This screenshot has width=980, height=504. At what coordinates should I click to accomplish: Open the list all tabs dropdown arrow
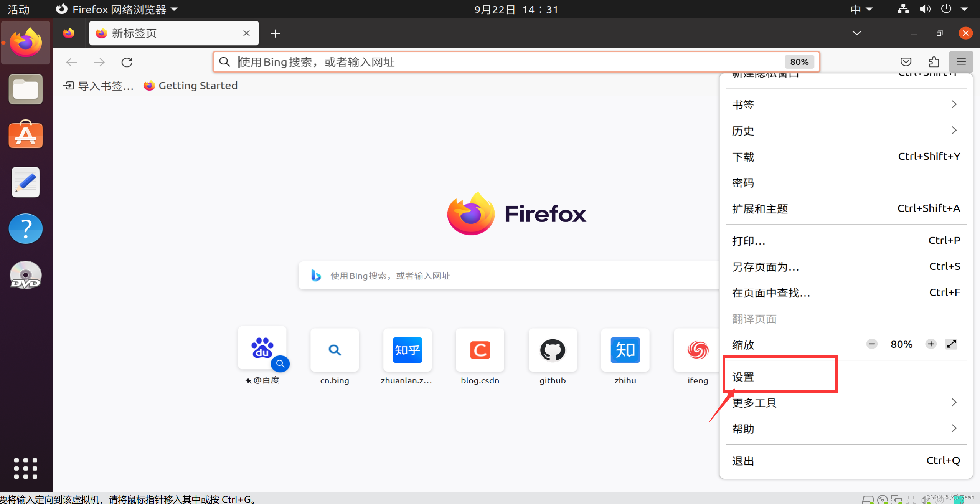857,33
